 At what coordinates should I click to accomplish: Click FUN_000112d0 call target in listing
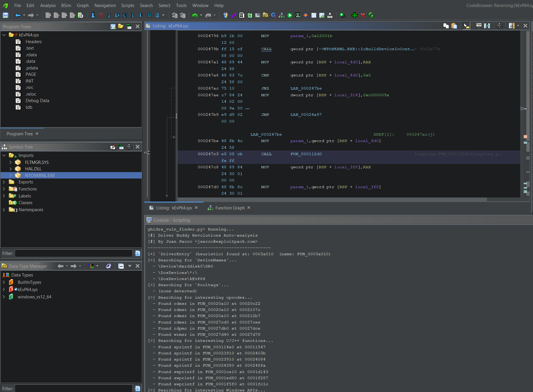306,154
